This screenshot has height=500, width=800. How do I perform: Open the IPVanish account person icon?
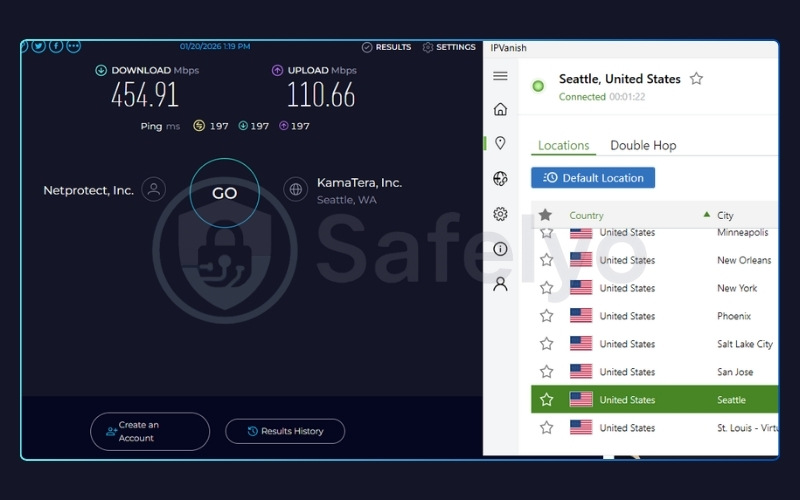click(x=501, y=284)
